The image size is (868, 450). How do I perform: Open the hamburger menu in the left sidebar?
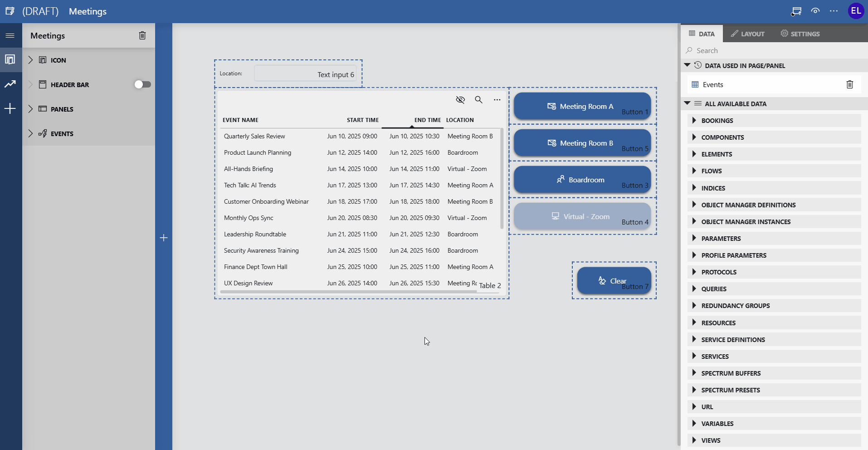click(10, 35)
